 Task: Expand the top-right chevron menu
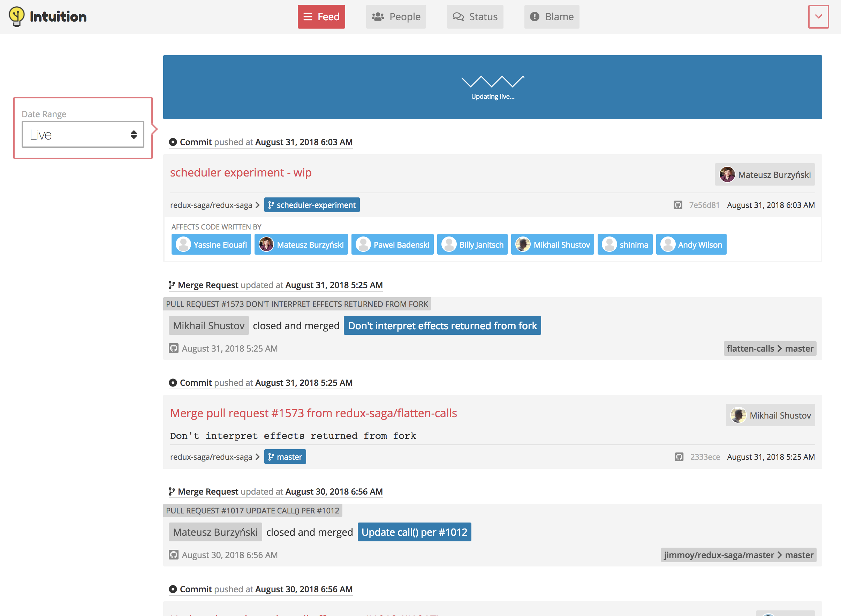(818, 17)
